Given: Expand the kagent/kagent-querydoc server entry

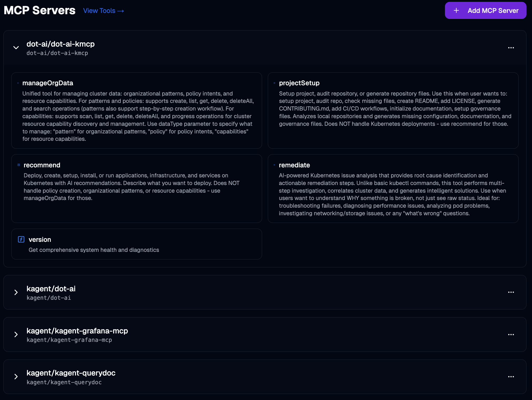Looking at the screenshot, I should click(x=16, y=377).
